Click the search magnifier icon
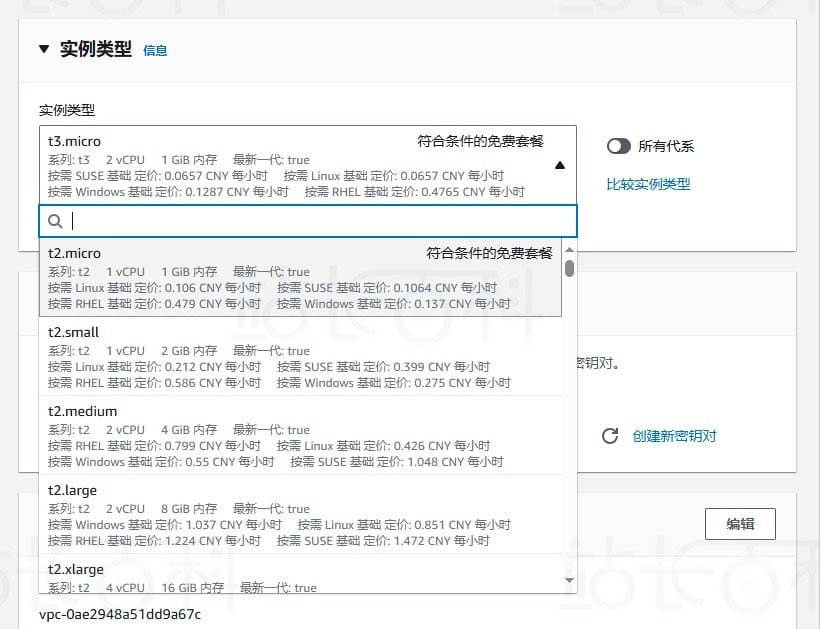 (x=55, y=220)
